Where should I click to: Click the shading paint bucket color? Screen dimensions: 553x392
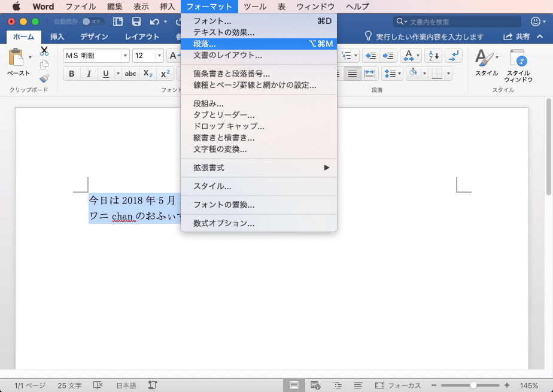pyautogui.click(x=413, y=74)
